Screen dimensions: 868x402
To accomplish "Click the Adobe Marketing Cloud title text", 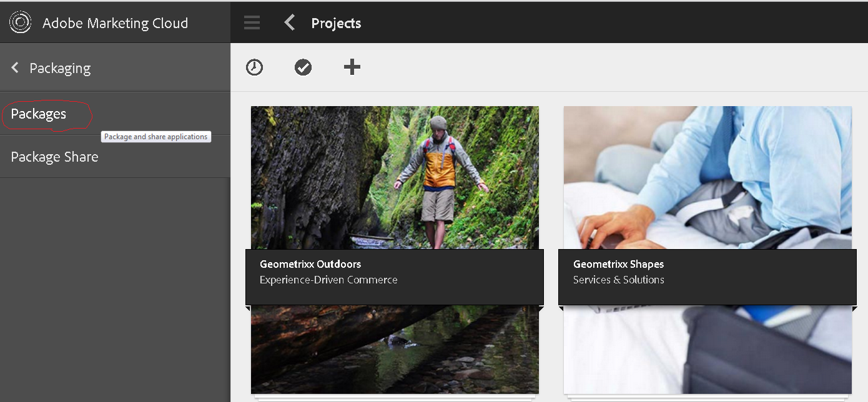I will click(115, 23).
